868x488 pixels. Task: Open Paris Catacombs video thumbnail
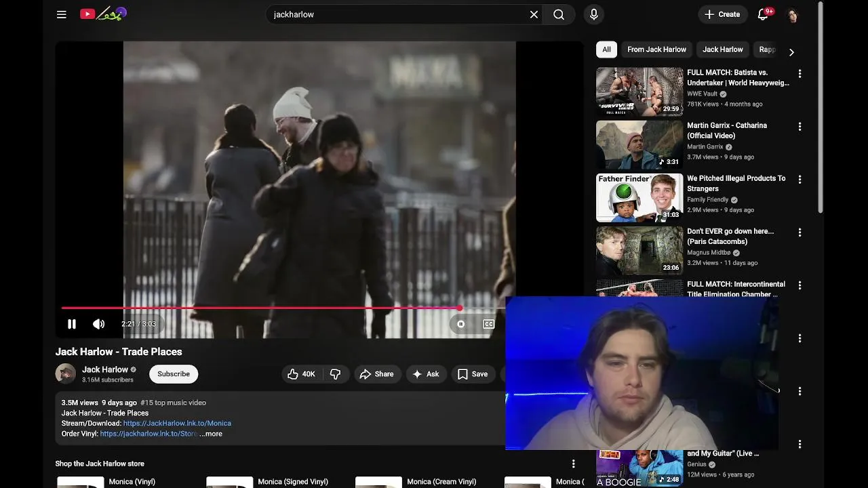[x=639, y=250]
